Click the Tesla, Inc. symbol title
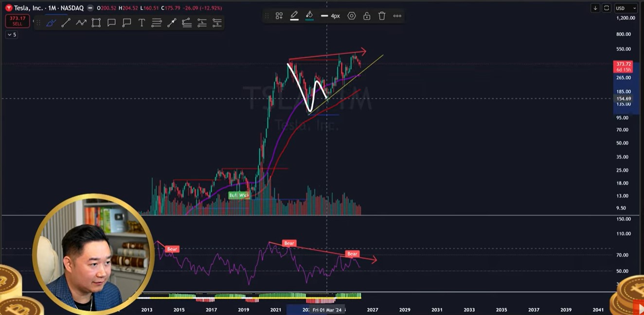 point(28,8)
